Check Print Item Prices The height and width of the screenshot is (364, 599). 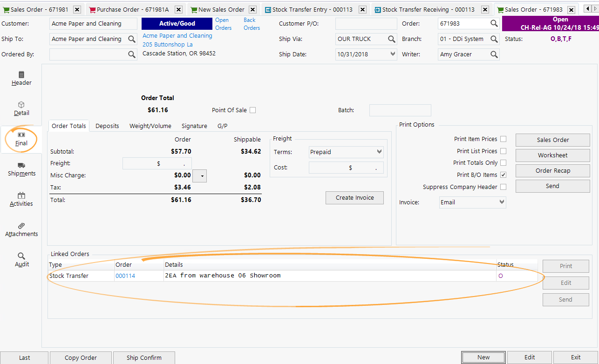[504, 139]
